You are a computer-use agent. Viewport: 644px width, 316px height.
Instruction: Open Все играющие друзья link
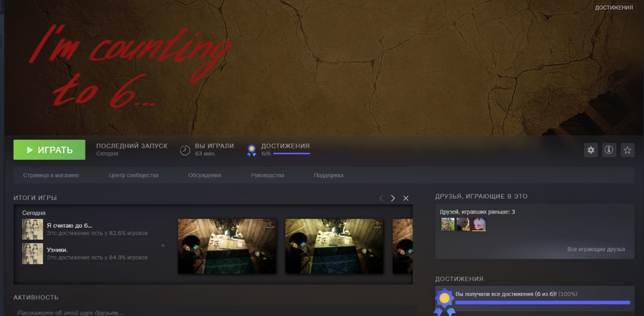[596, 249]
